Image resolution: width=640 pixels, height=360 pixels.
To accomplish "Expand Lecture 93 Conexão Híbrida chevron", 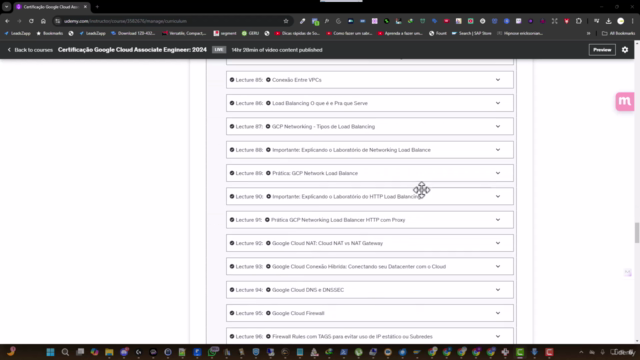I will (x=498, y=267).
